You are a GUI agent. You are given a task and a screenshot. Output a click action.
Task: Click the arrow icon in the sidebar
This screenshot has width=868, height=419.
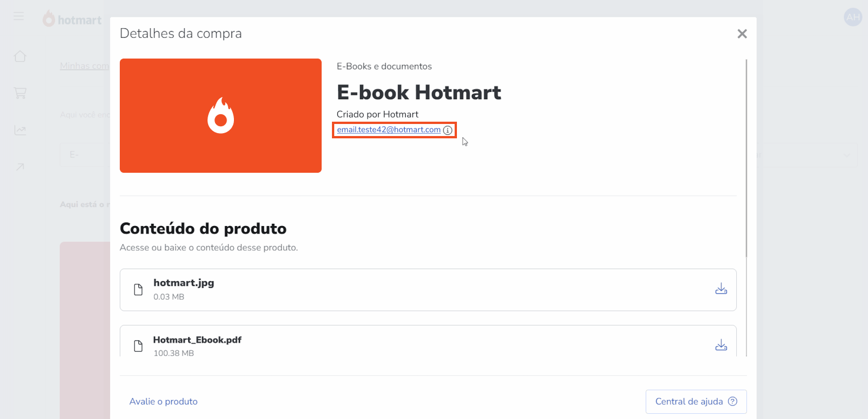click(20, 167)
